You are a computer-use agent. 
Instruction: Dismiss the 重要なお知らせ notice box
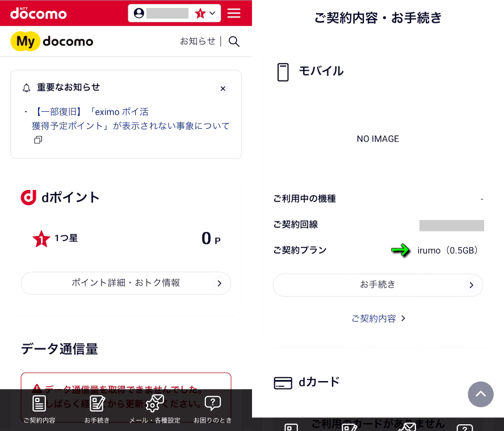click(x=222, y=88)
